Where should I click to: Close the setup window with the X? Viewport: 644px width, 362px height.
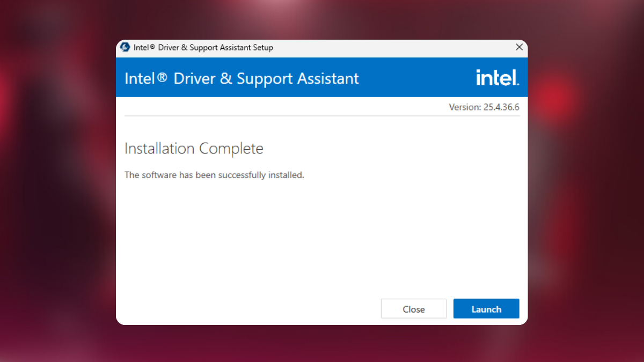click(519, 47)
